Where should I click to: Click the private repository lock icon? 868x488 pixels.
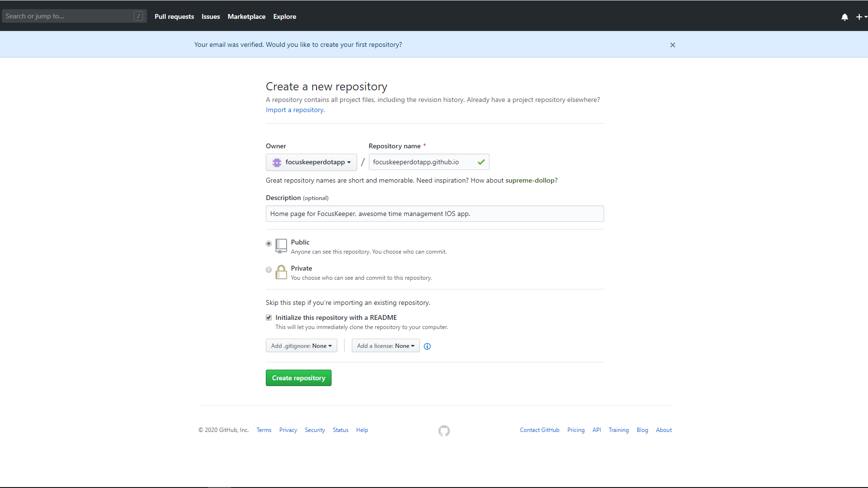pos(281,272)
